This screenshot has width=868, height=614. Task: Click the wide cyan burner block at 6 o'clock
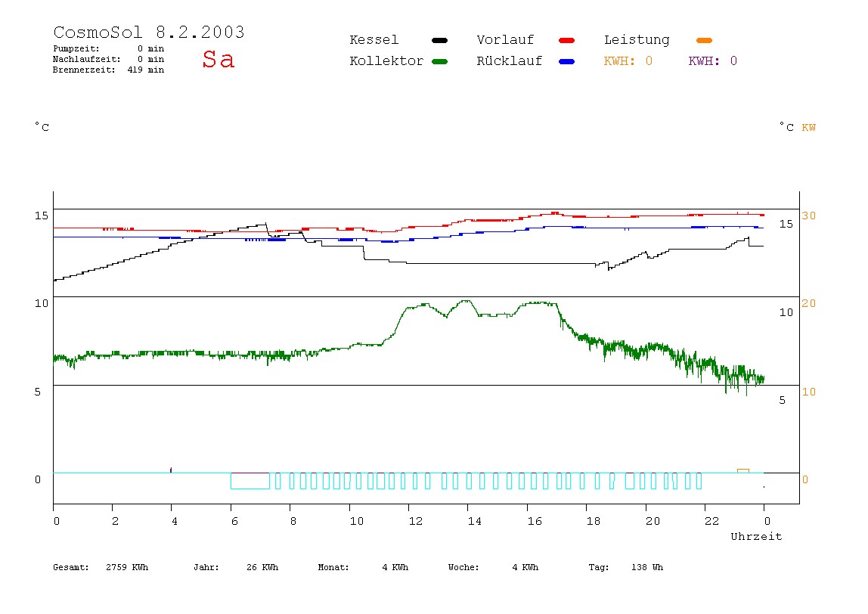(x=250, y=481)
